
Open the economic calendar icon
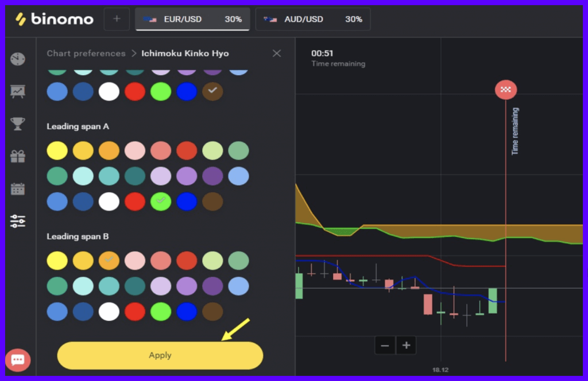point(18,188)
